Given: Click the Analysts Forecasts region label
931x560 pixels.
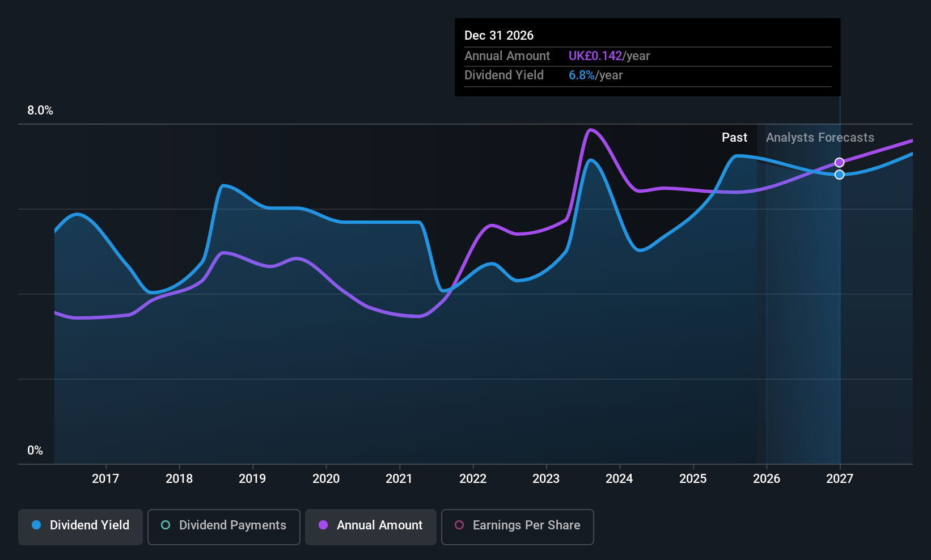Looking at the screenshot, I should [820, 138].
